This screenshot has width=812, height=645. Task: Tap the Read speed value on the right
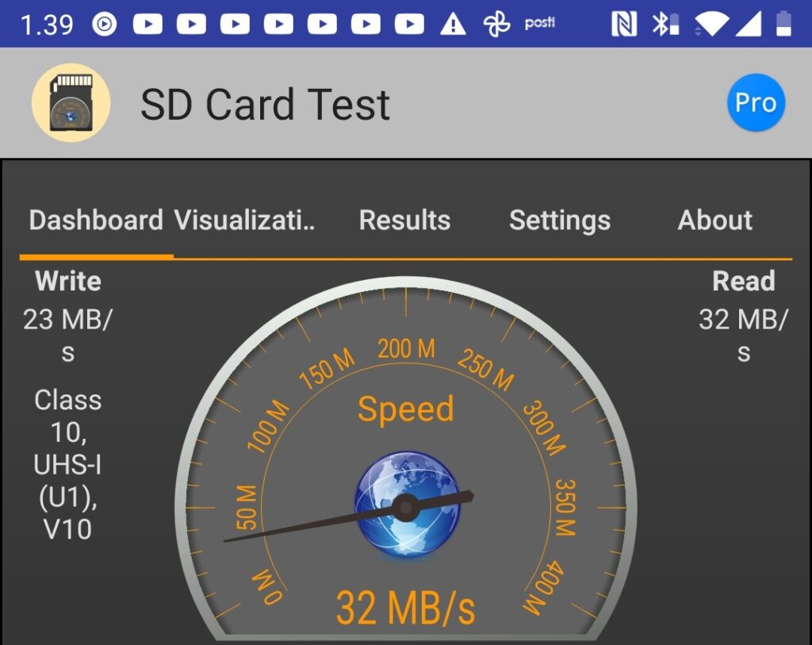[743, 335]
